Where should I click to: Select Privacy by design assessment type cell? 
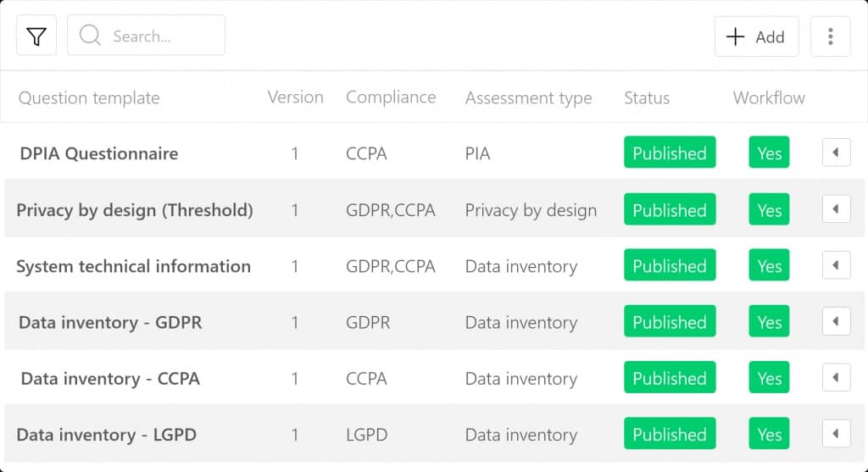click(x=531, y=210)
